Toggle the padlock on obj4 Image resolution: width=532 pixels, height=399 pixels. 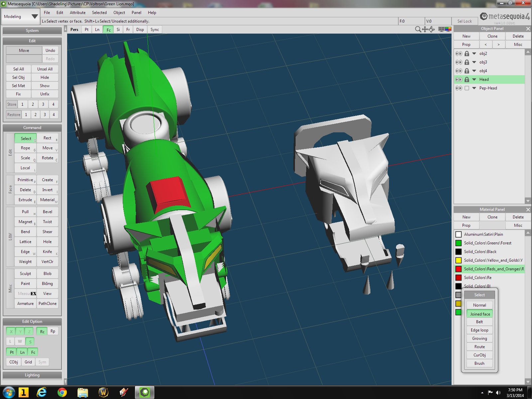click(467, 71)
